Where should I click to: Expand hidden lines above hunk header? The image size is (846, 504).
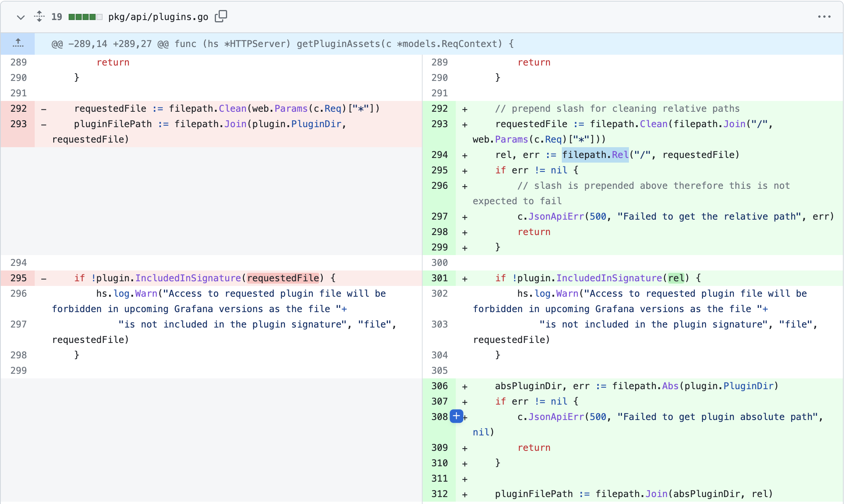pos(18,44)
